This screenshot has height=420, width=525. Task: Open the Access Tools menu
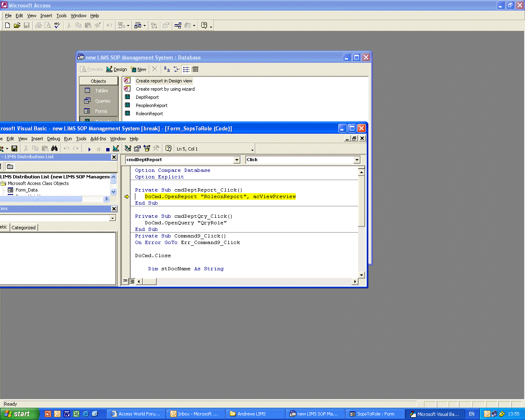[x=62, y=16]
